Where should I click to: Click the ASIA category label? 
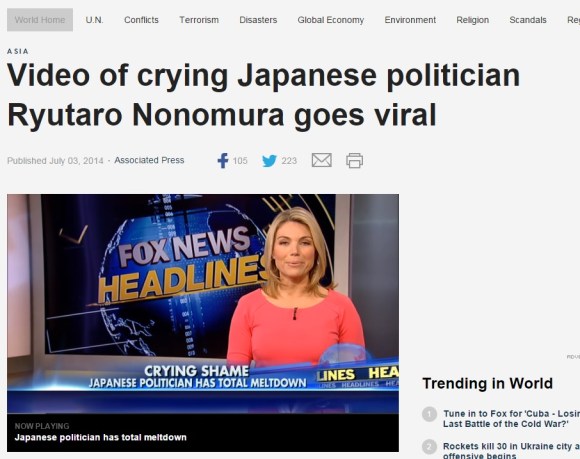tap(17, 51)
